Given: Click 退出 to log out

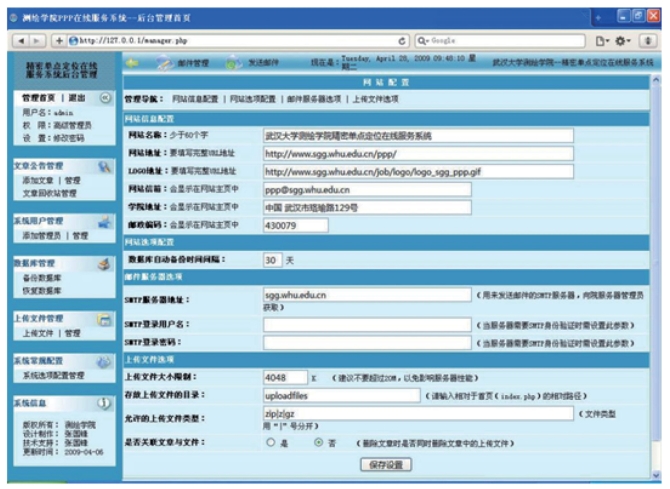Looking at the screenshot, I should click(x=77, y=98).
